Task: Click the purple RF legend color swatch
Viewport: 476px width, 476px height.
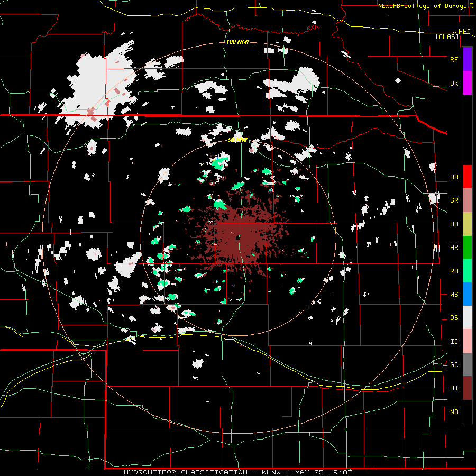Action: pos(467,59)
